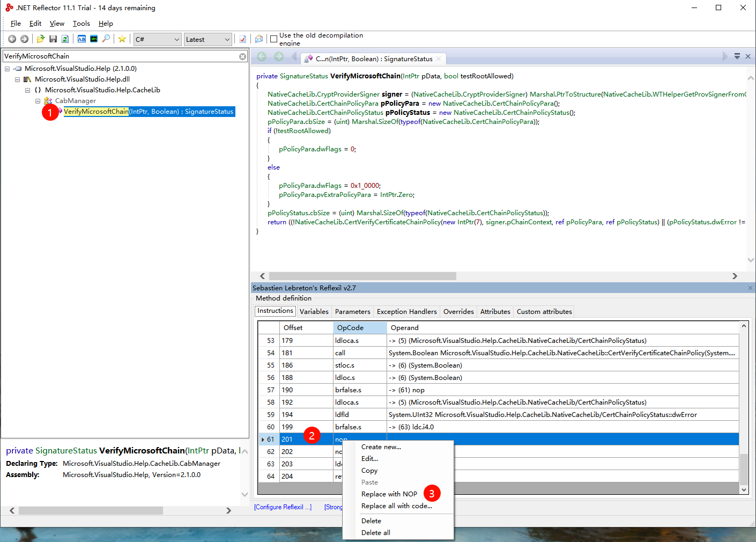Open the document tabs list dropdown arrow
The height and width of the screenshot is (542, 756).
737,56
